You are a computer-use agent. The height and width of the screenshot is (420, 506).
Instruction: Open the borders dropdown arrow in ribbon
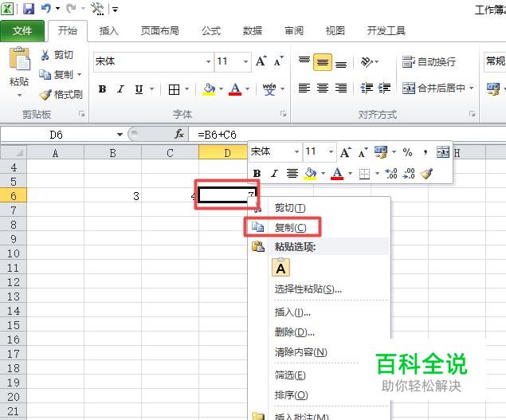tap(186, 88)
